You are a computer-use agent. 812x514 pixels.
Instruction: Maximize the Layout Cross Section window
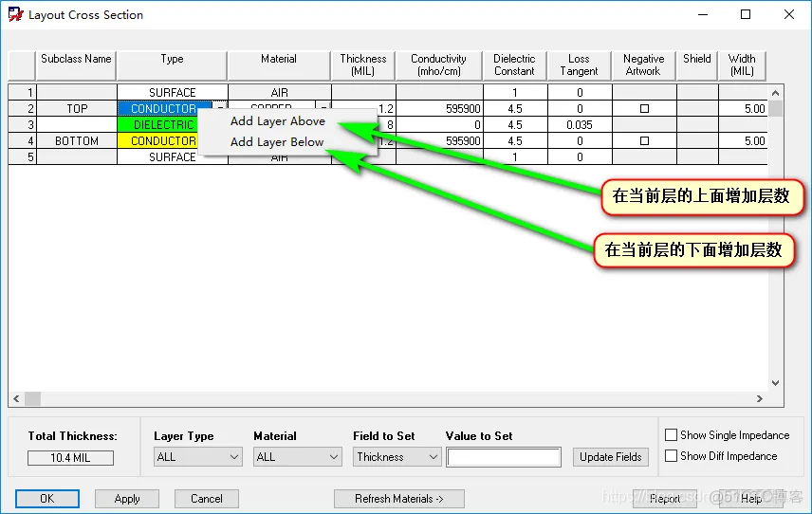click(x=746, y=14)
